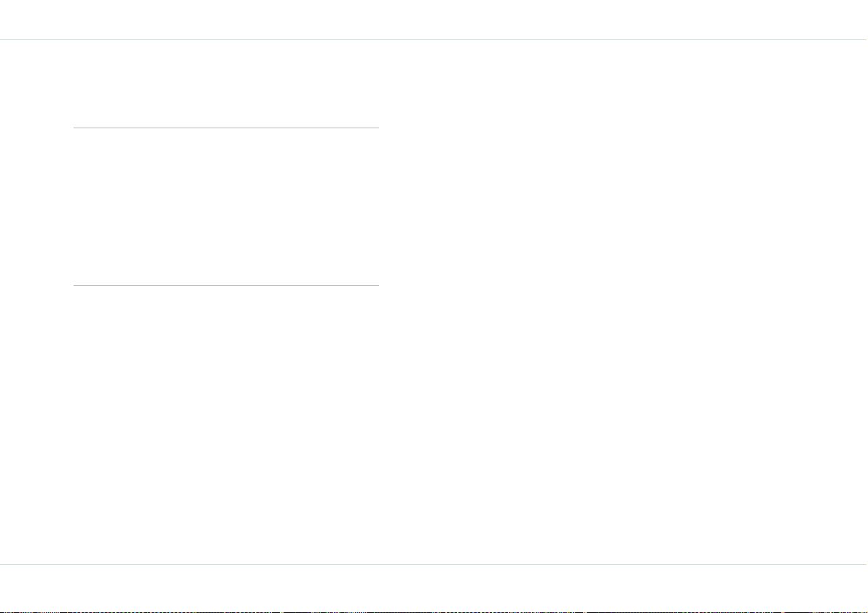This screenshot has height=613, width=868.
Task: Click the teal footer divider line
Action: [434, 565]
